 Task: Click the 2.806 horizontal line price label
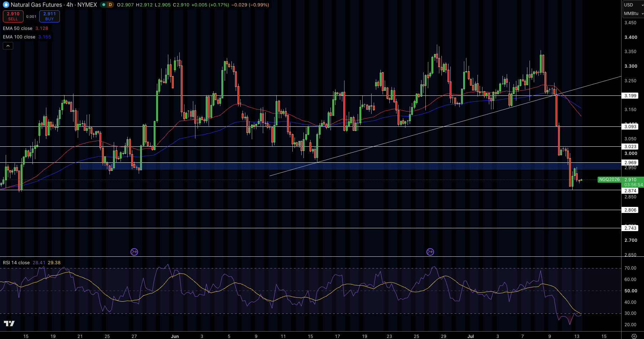(x=630, y=210)
